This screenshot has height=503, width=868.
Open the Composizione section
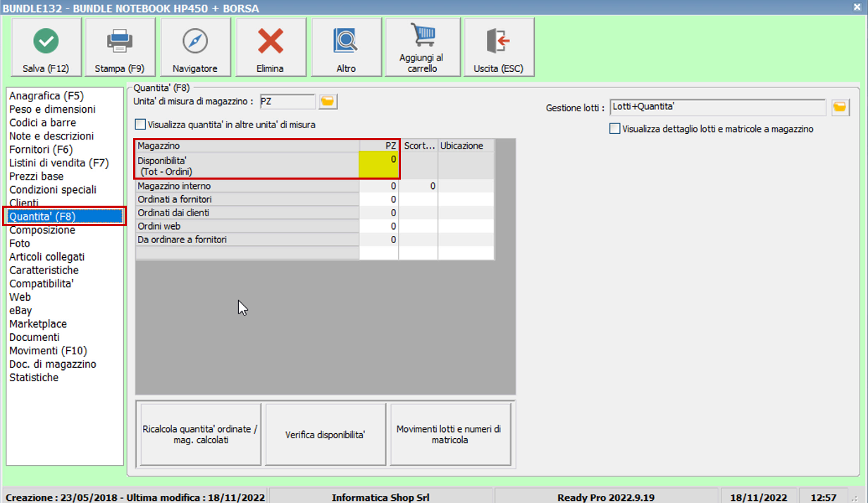tap(42, 230)
